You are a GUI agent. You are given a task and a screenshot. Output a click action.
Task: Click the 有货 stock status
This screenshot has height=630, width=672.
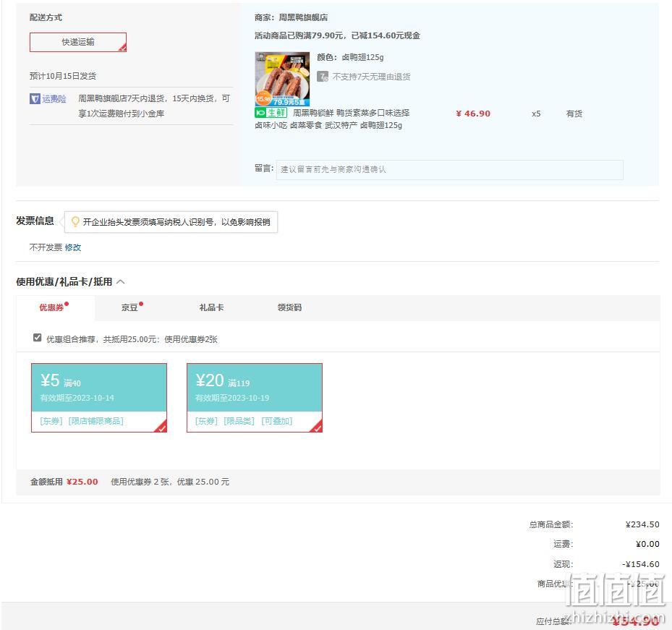coord(574,114)
